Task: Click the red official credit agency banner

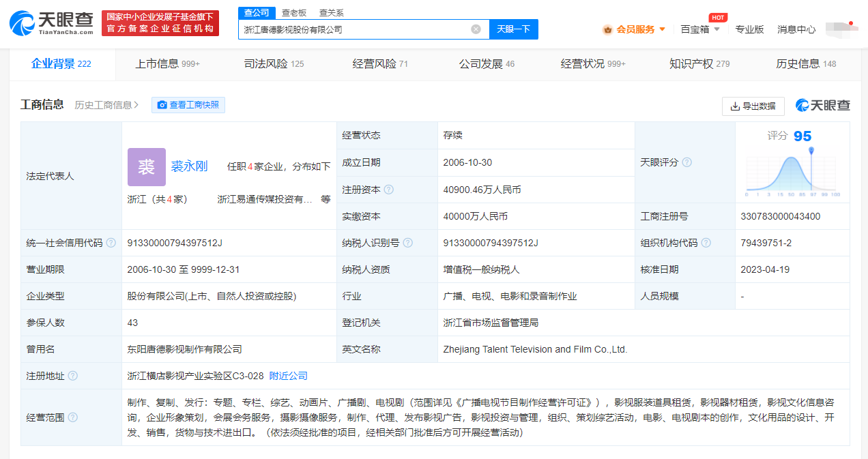Action: coord(160,23)
